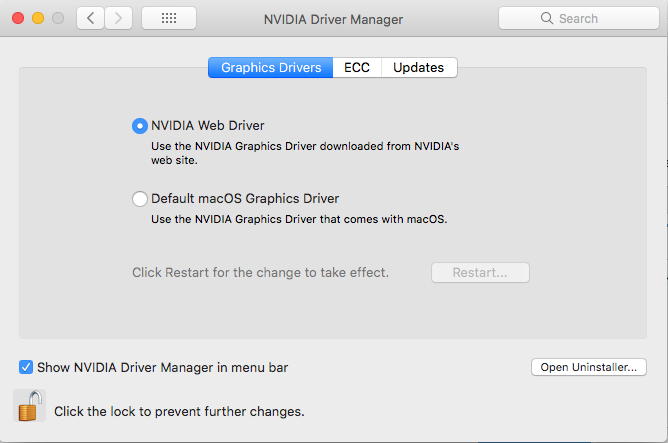Viewport: 668px width, 443px height.
Task: Open the Updates tab
Action: [419, 68]
